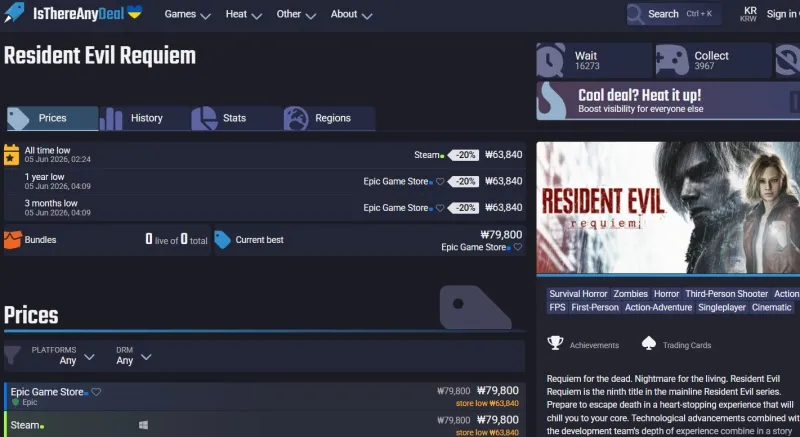Select the Prices tab

point(53,118)
